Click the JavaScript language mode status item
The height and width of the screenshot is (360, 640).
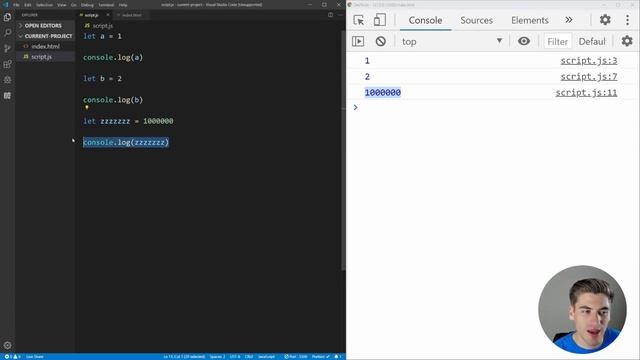[266, 357]
